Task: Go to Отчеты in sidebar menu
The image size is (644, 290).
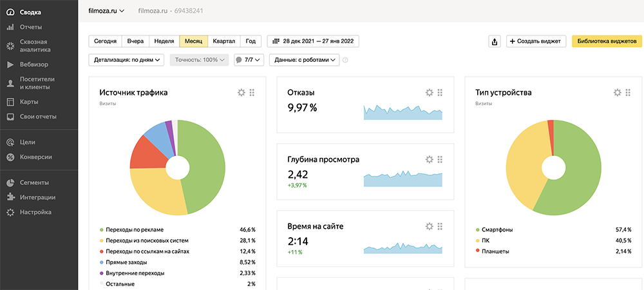Action: (x=31, y=27)
